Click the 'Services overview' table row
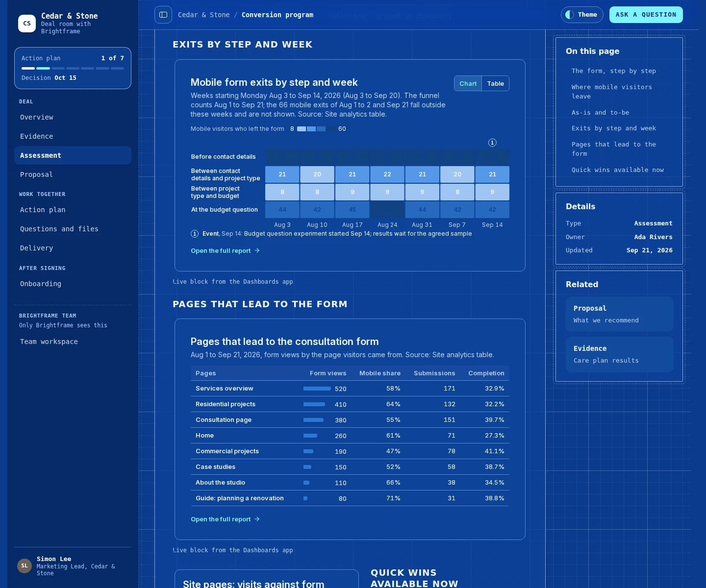 350,389
